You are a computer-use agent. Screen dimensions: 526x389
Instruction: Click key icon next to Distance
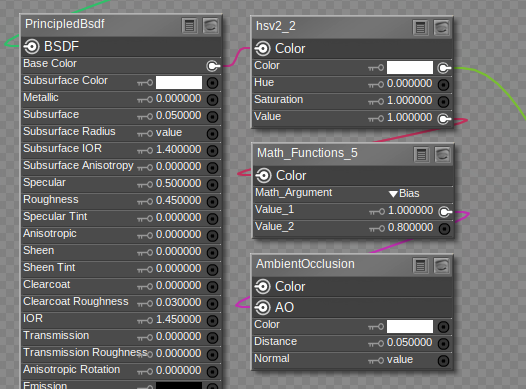point(376,344)
